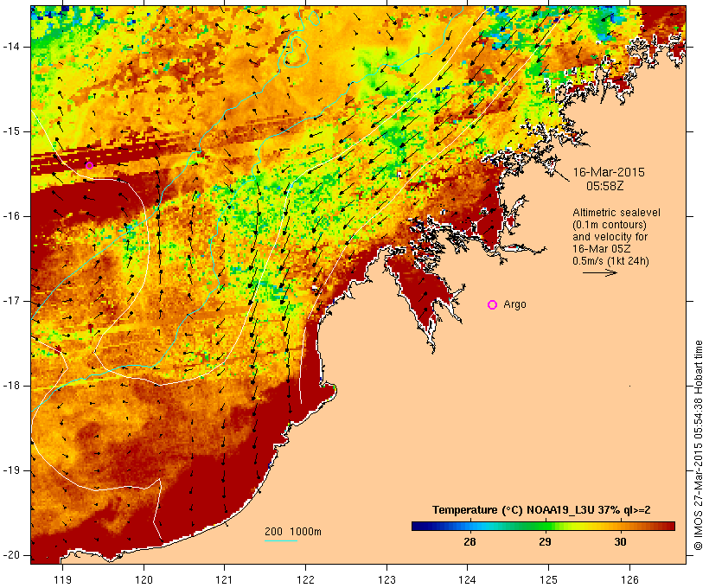Click the '28' color bar tick label

(469, 542)
